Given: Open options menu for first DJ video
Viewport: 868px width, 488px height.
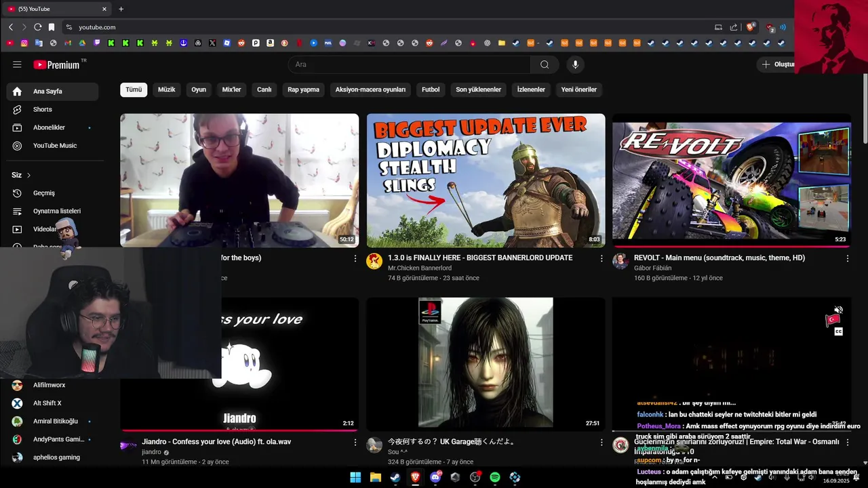Looking at the screenshot, I should tap(355, 258).
